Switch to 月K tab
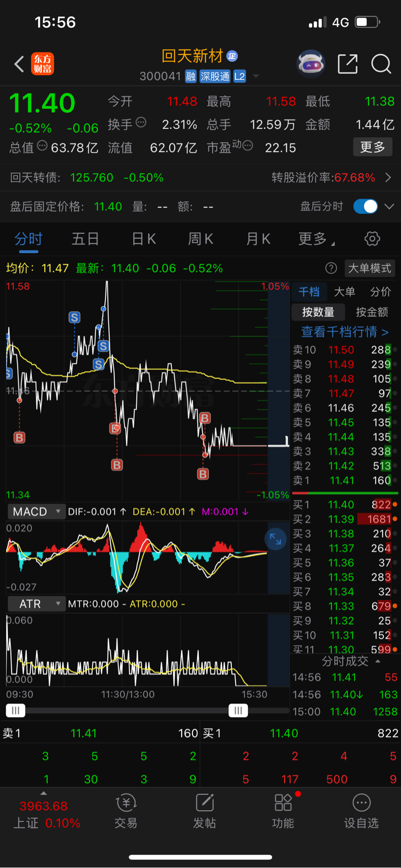This screenshot has height=868, width=401. (x=258, y=239)
